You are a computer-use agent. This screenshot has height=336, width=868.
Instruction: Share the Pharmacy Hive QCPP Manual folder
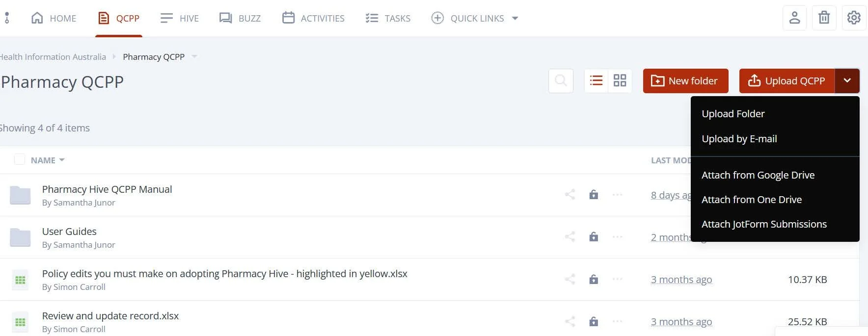click(570, 195)
